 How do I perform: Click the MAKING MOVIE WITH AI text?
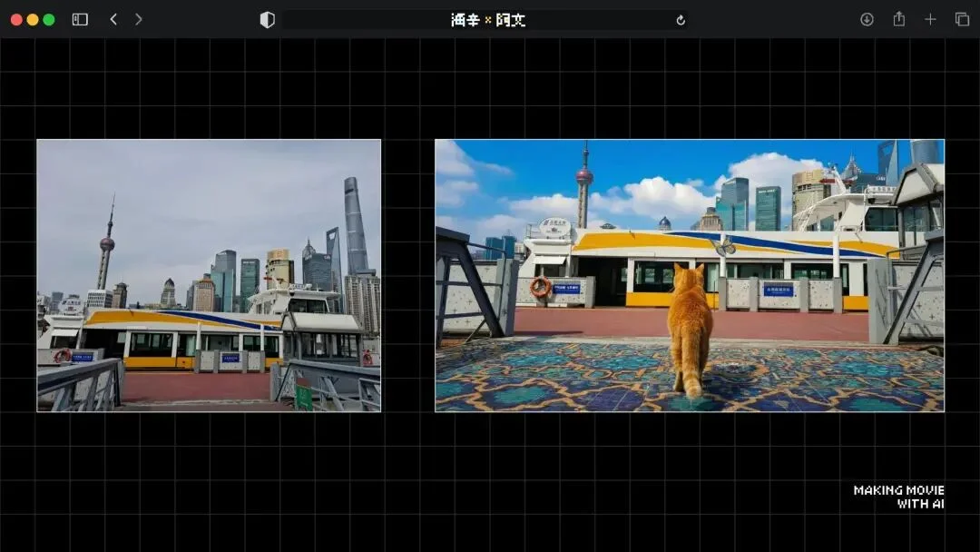click(898, 497)
